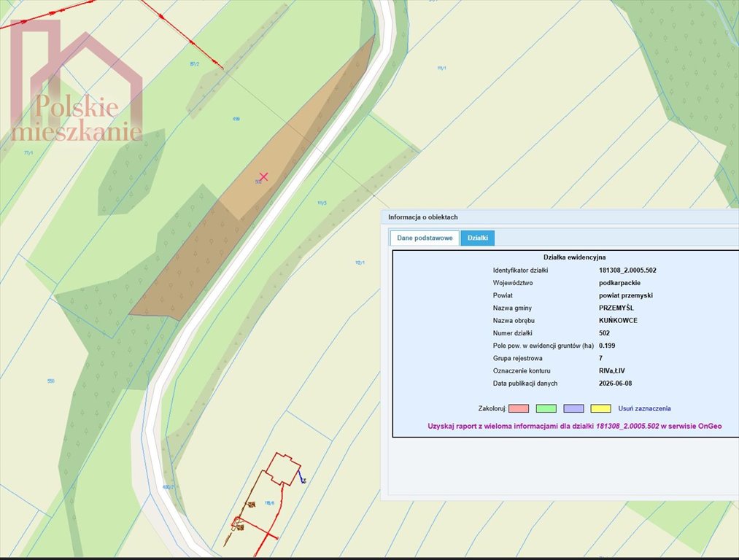
Task: Open the OnGeo report link for the parcel
Action: (575, 427)
